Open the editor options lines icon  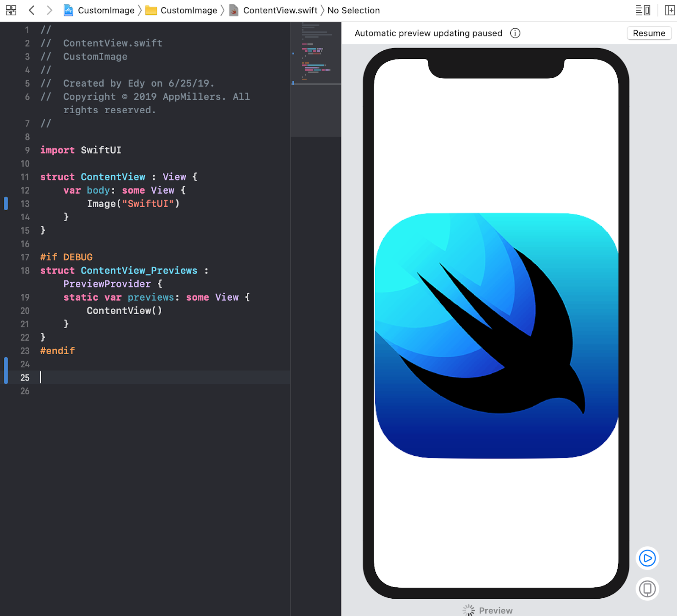click(643, 10)
